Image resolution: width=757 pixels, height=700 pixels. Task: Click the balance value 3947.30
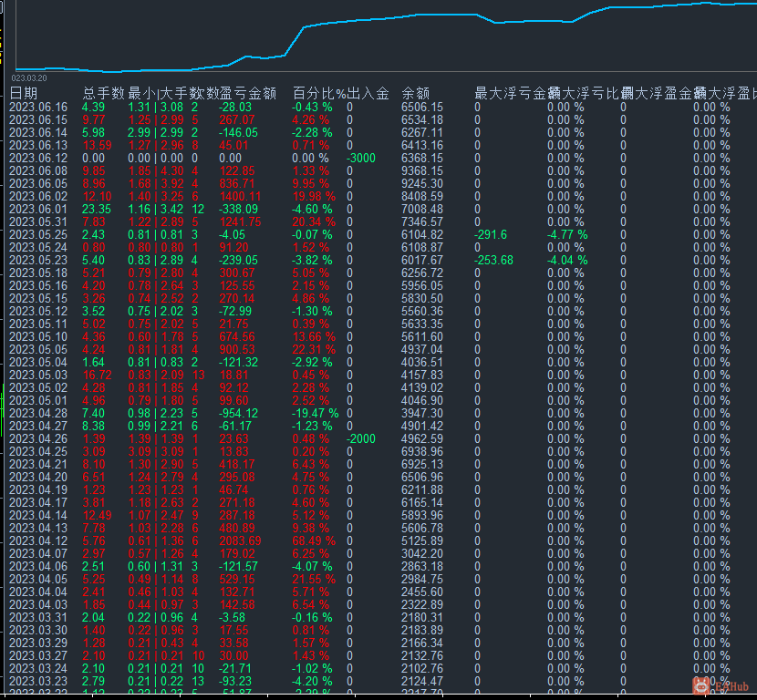422,413
